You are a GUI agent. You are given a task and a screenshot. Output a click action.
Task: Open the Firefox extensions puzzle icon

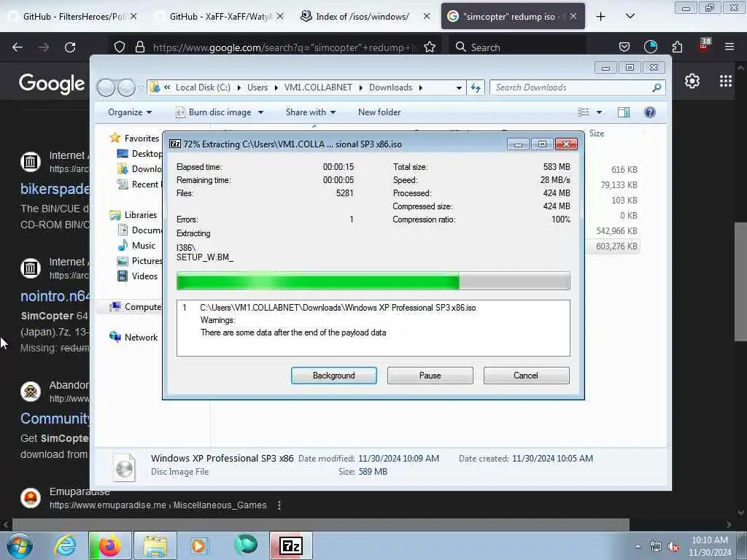point(677,47)
